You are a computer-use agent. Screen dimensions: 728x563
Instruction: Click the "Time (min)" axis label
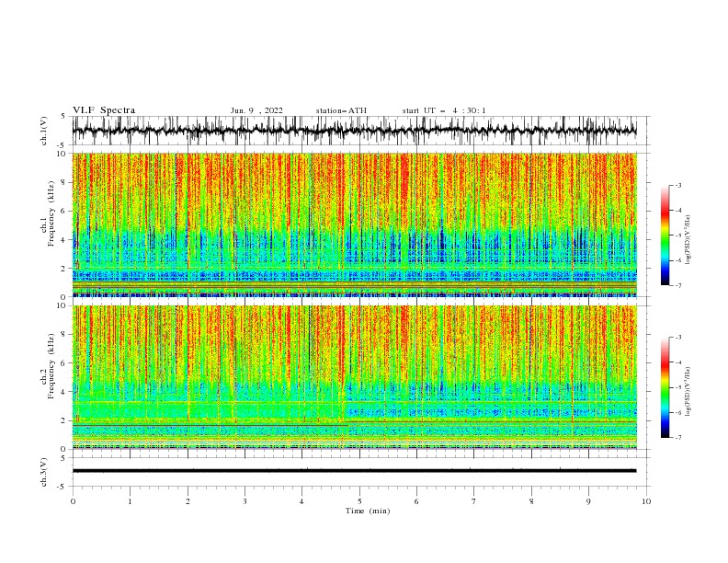pyautogui.click(x=368, y=511)
